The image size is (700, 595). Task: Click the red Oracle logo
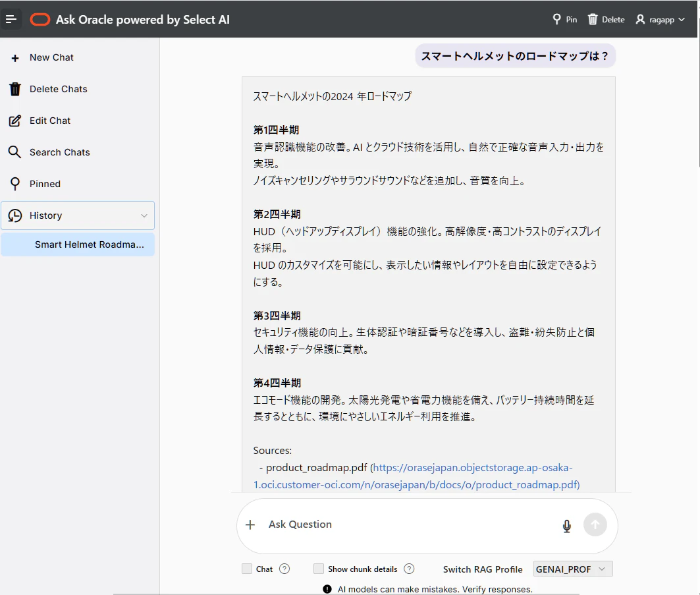tap(40, 20)
